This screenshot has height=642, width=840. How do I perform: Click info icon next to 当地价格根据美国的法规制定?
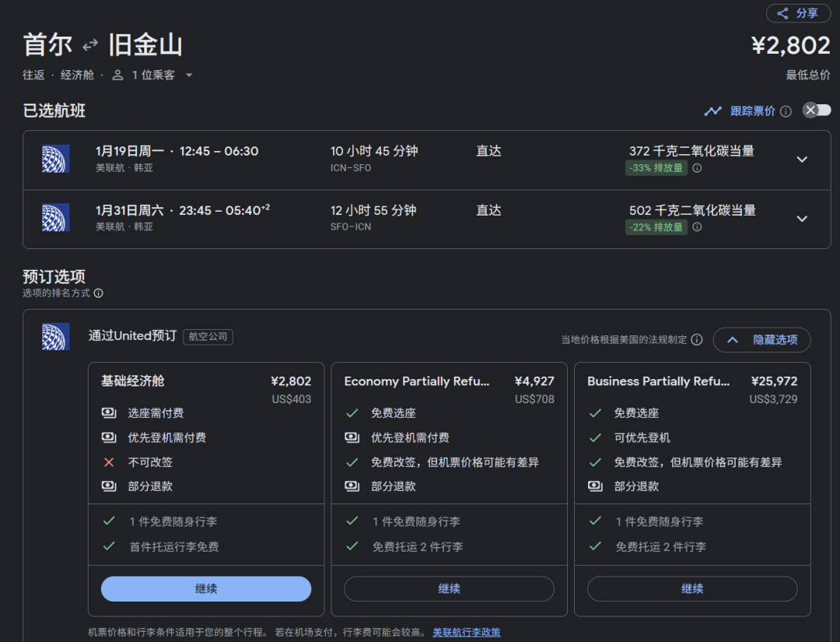click(x=697, y=339)
